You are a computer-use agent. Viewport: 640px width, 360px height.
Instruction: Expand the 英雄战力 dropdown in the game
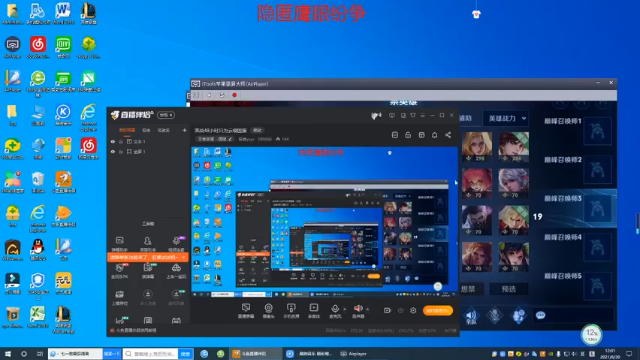click(506, 118)
